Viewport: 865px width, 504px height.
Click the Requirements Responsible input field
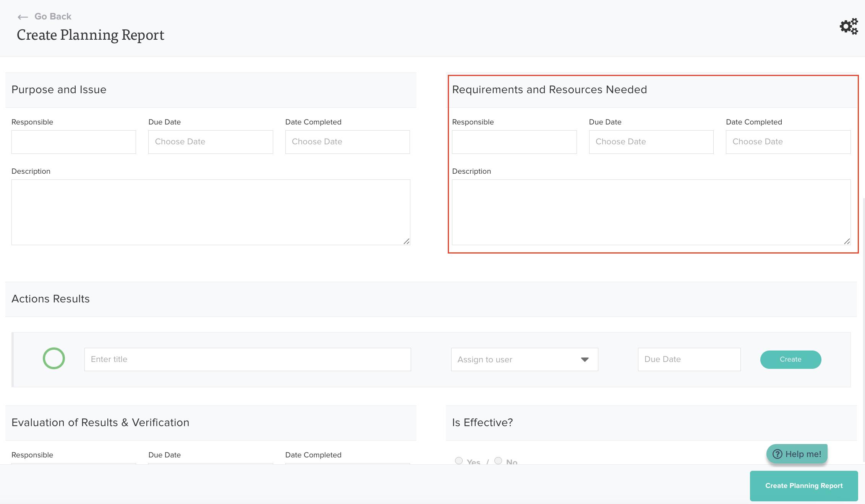tap(514, 142)
